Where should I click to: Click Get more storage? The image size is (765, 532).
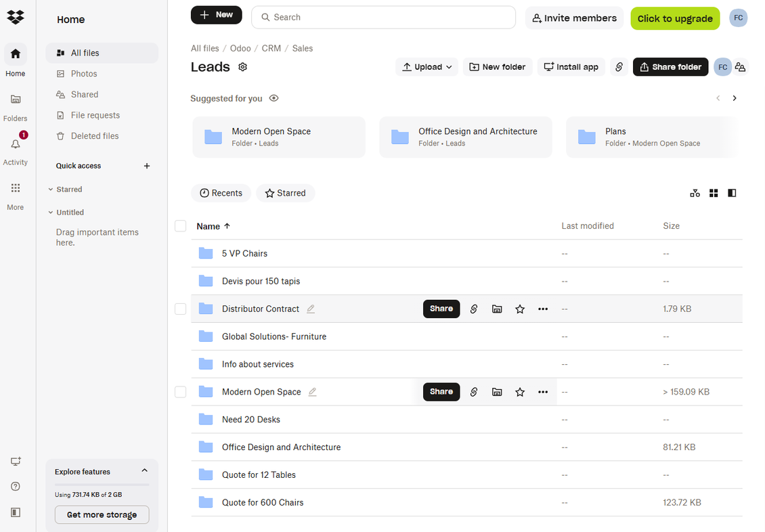[x=102, y=514]
